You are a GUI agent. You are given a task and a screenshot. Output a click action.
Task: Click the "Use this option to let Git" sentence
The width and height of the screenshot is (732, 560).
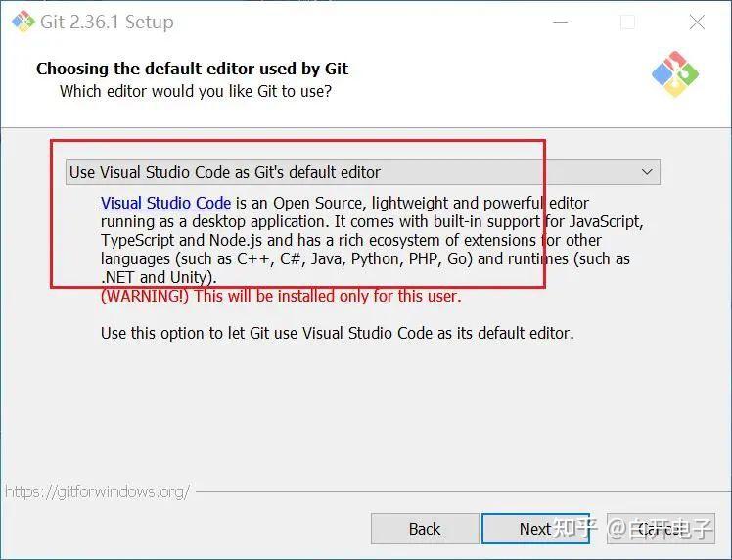click(337, 333)
